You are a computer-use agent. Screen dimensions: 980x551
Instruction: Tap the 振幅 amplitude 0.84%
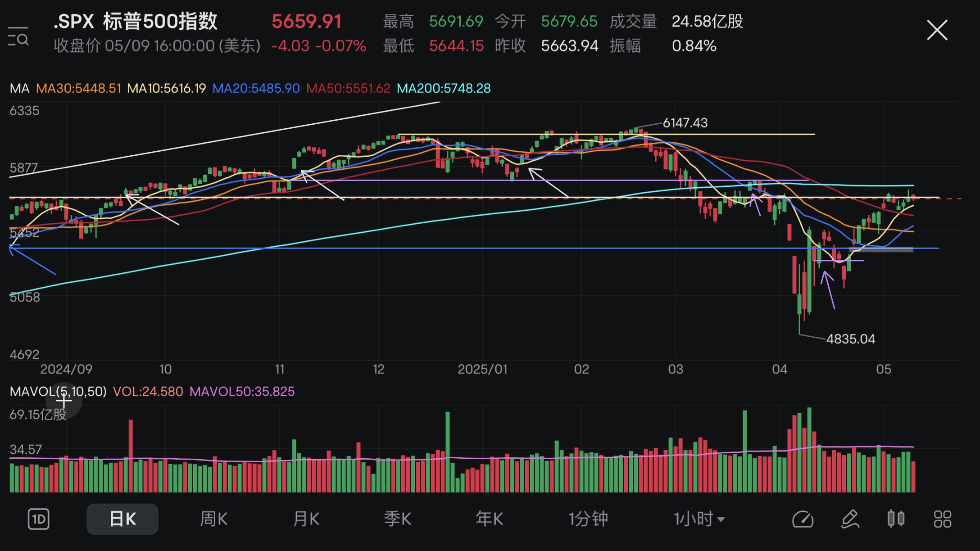coord(694,46)
